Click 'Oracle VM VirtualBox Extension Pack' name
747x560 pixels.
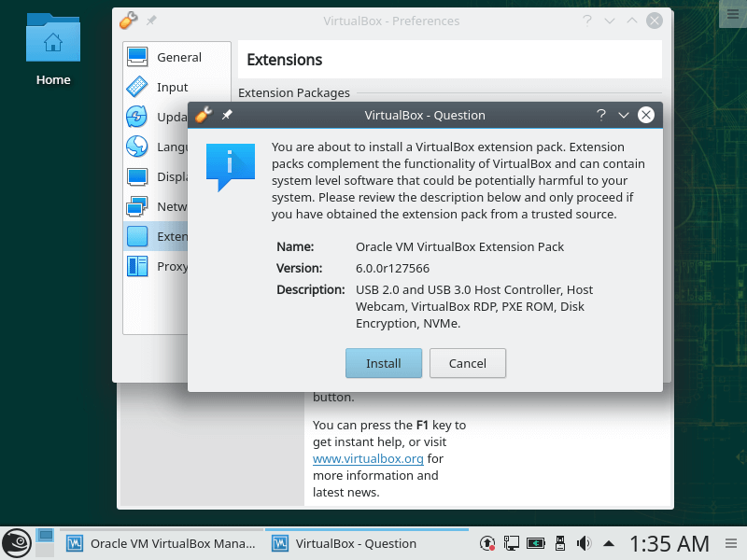click(459, 246)
